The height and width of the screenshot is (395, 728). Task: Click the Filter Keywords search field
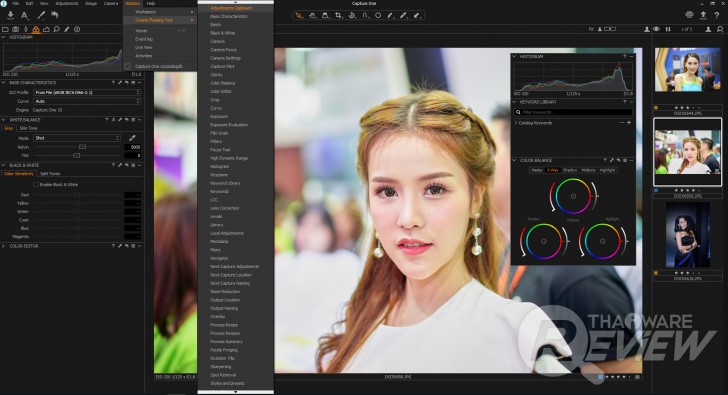pyautogui.click(x=573, y=112)
